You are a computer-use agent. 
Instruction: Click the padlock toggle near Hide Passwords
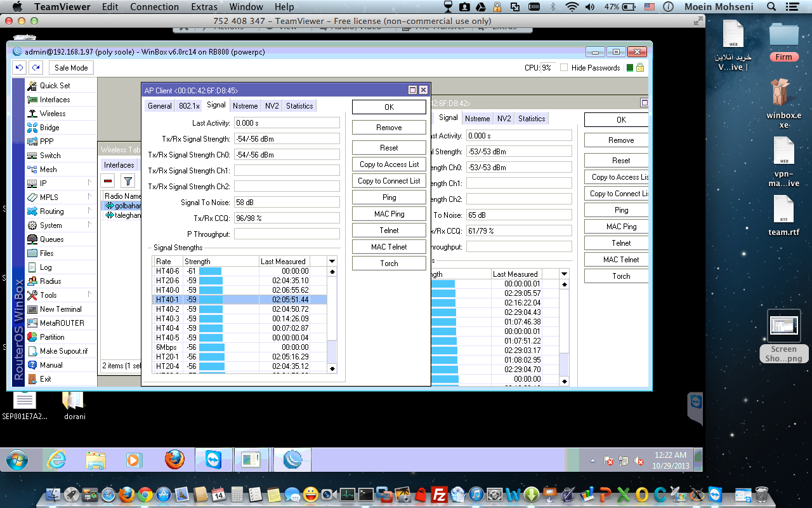pos(641,67)
